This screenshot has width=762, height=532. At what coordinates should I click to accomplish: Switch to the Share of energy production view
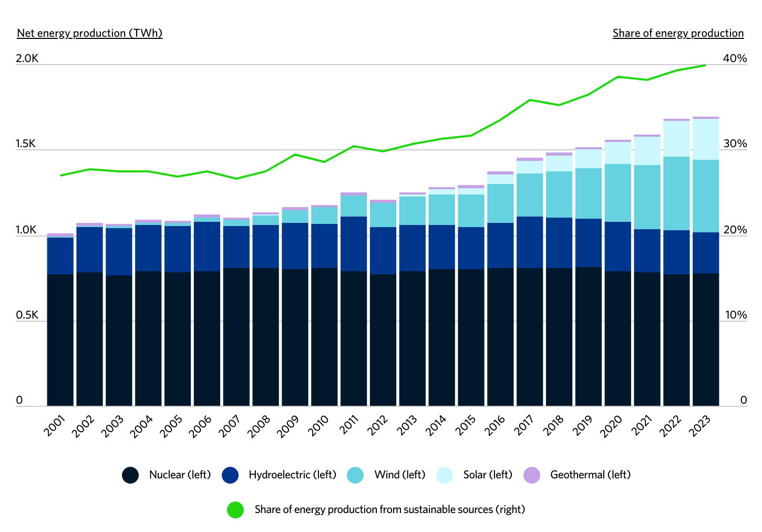point(678,33)
